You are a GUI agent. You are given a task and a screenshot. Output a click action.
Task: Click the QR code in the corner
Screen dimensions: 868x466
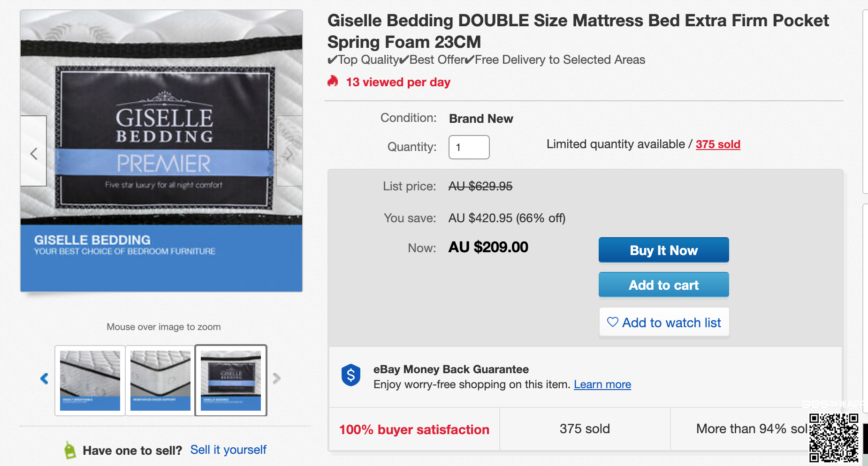[x=833, y=438]
